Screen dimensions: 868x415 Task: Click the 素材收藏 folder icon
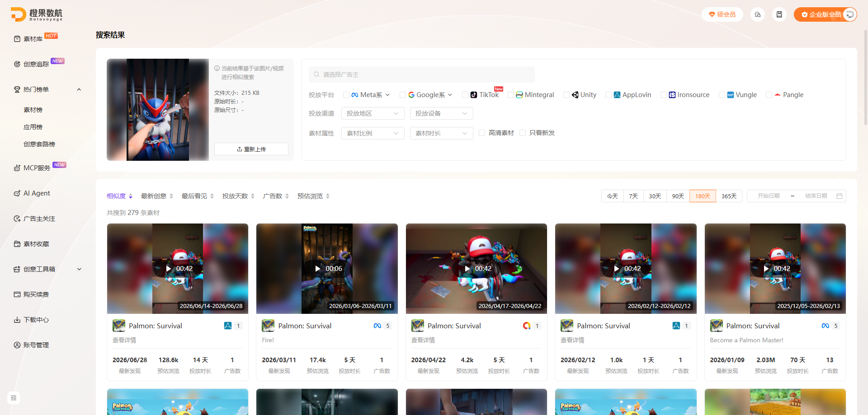coord(17,244)
